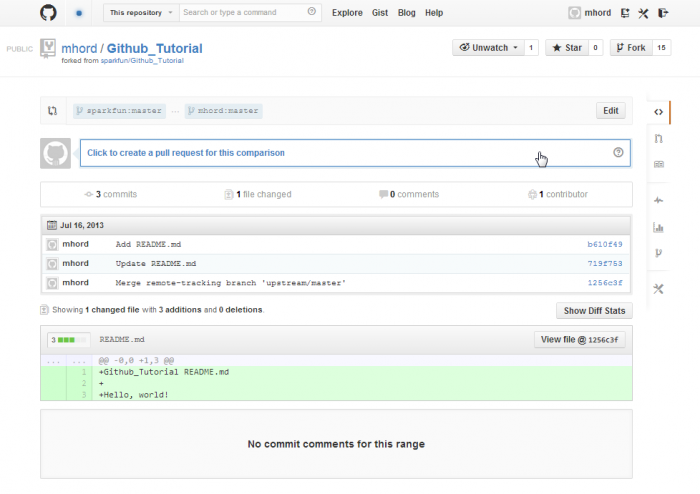Click View file @ 1256c3f button
The height and width of the screenshot is (494, 700).
point(579,340)
